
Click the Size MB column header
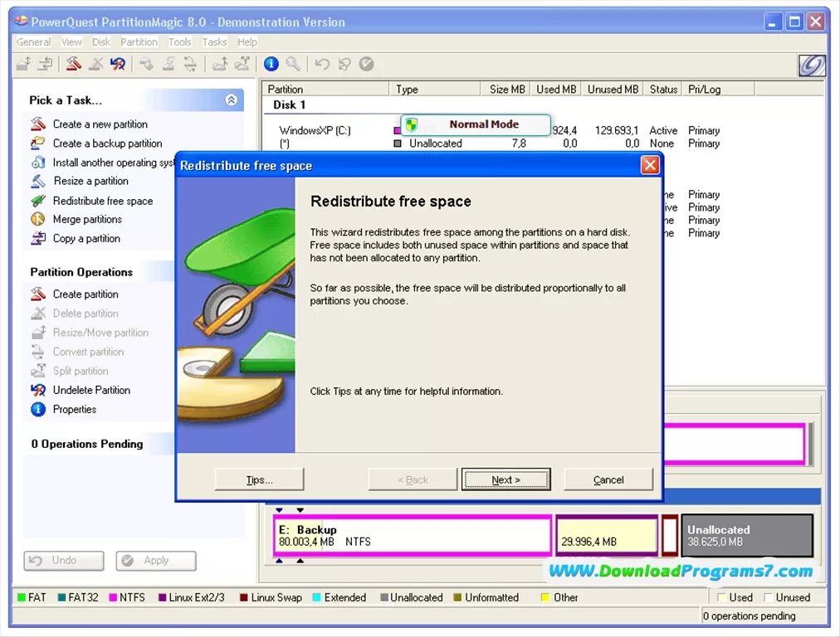pos(505,89)
